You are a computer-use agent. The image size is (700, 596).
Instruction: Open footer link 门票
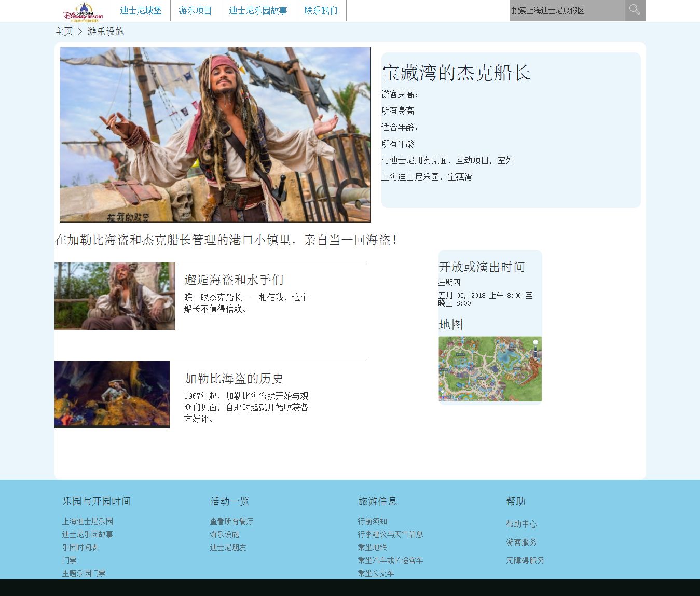[x=70, y=560]
